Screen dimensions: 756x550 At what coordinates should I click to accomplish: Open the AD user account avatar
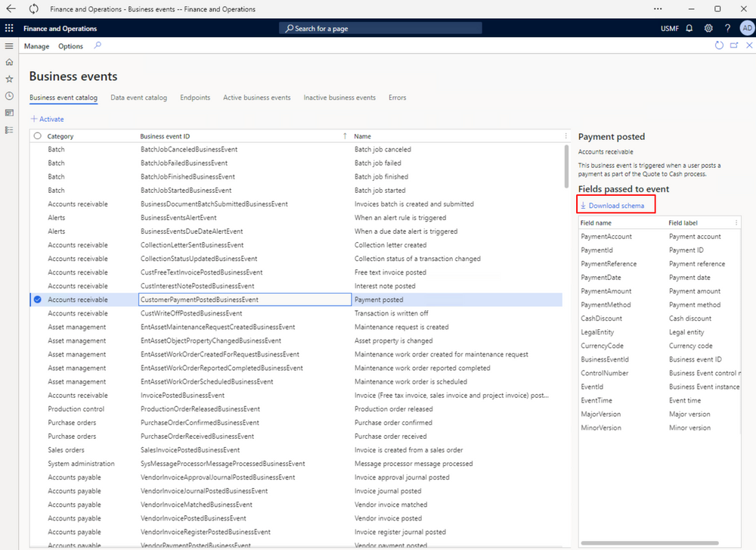point(747,28)
